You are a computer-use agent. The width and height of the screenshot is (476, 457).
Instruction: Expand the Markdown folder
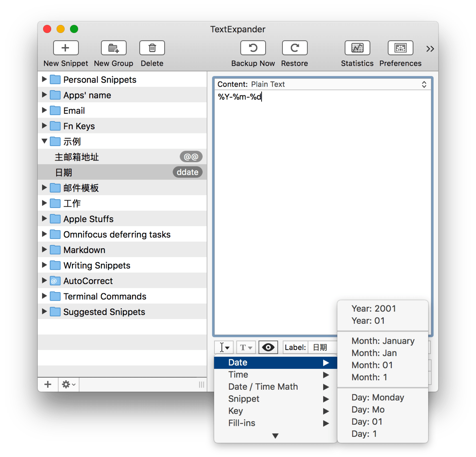click(44, 250)
